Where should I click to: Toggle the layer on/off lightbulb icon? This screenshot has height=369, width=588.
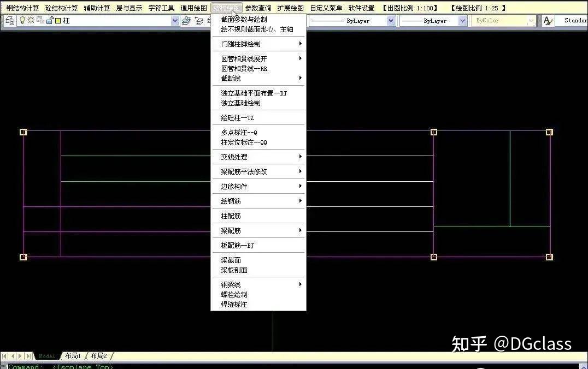click(x=22, y=21)
